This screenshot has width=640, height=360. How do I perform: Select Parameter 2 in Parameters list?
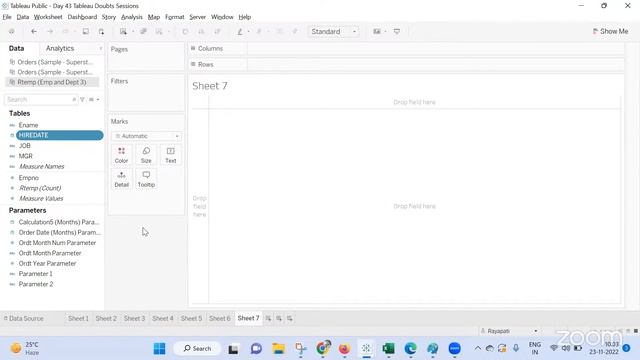click(36, 284)
